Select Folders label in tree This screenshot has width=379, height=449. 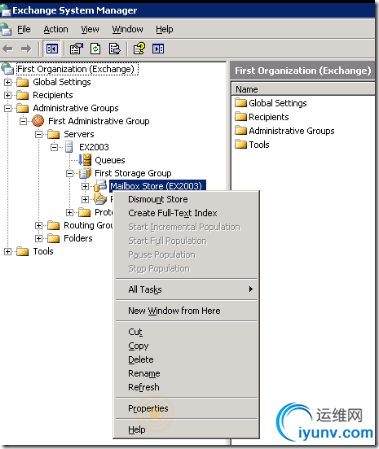[78, 238]
